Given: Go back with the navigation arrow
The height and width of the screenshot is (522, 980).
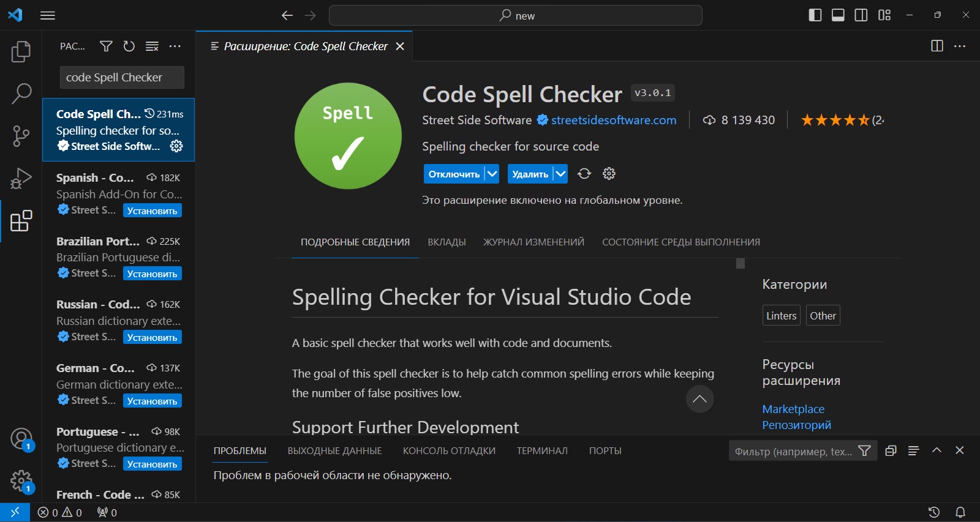Looking at the screenshot, I should tap(287, 15).
